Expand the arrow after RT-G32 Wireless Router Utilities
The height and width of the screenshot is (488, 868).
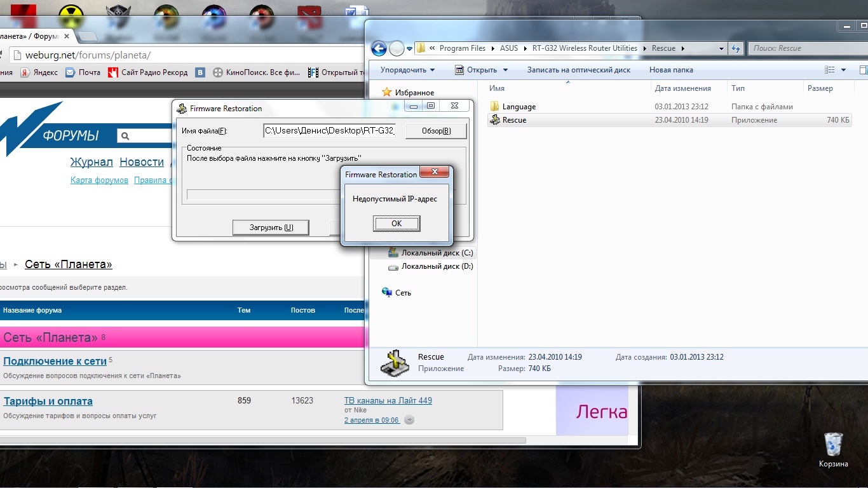tap(644, 48)
